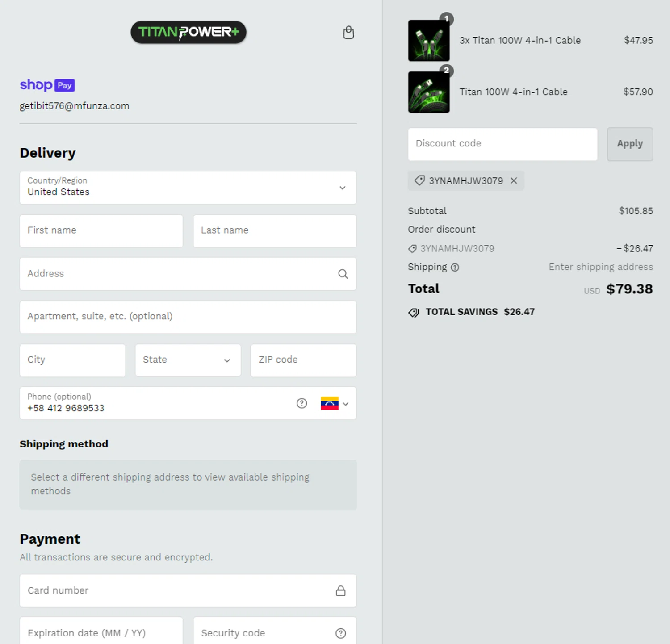Focus the Last name field
The image size is (670, 644).
click(275, 231)
